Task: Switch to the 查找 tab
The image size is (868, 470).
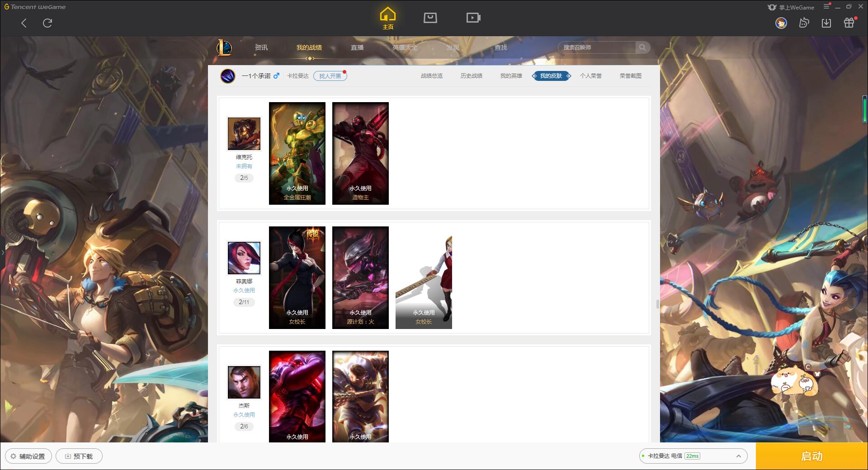Action: 501,47
